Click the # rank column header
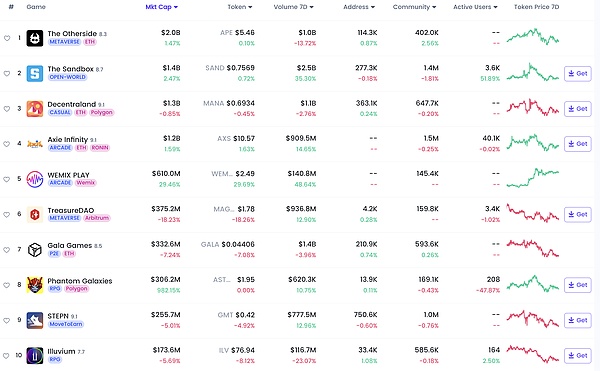600x371 pixels. coord(11,7)
